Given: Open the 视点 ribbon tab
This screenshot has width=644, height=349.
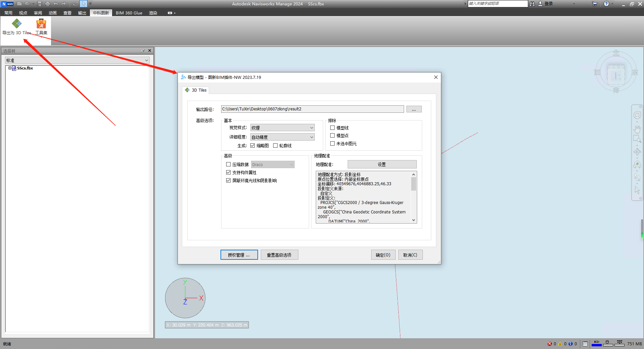Looking at the screenshot, I should [x=23, y=13].
